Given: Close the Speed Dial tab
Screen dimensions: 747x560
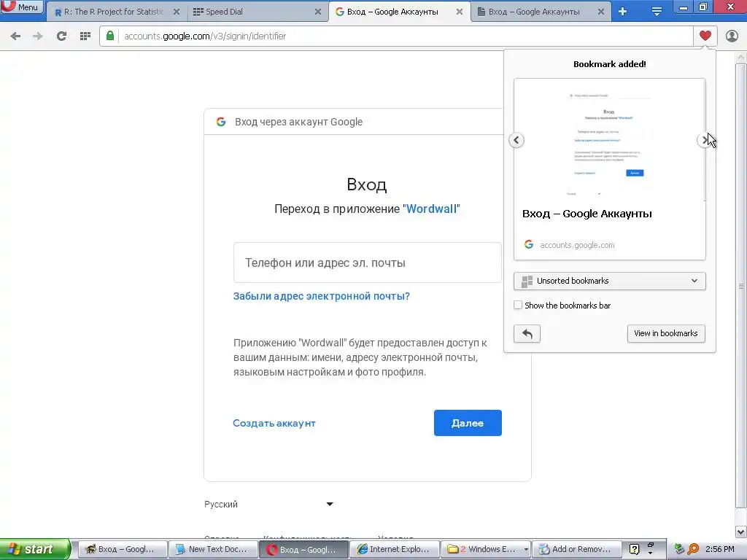Looking at the screenshot, I should point(318,12).
